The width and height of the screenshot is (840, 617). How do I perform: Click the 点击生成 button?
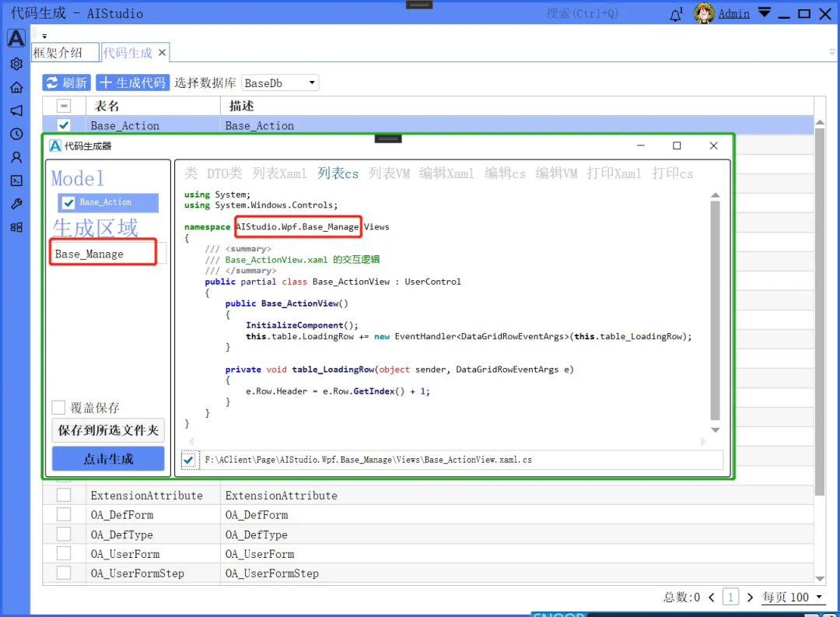point(108,459)
